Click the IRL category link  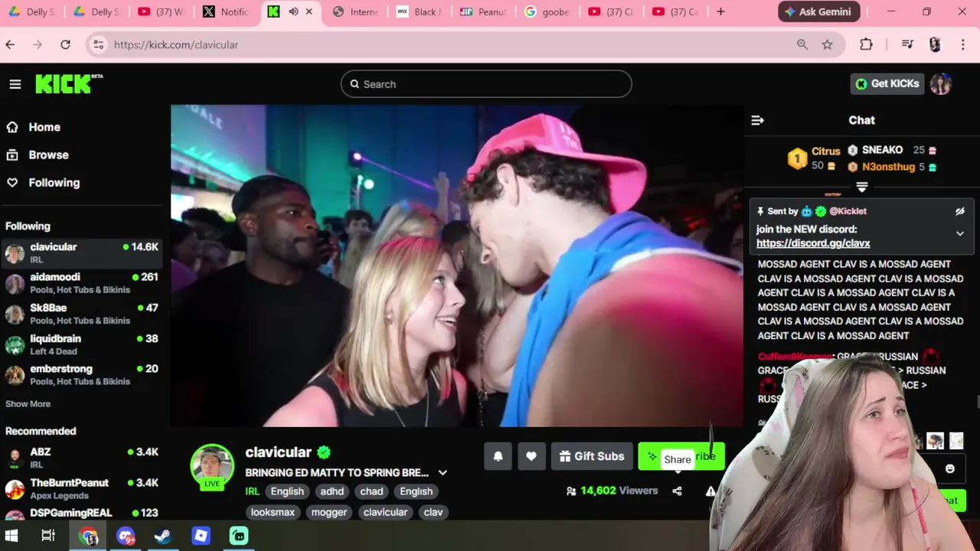[252, 491]
